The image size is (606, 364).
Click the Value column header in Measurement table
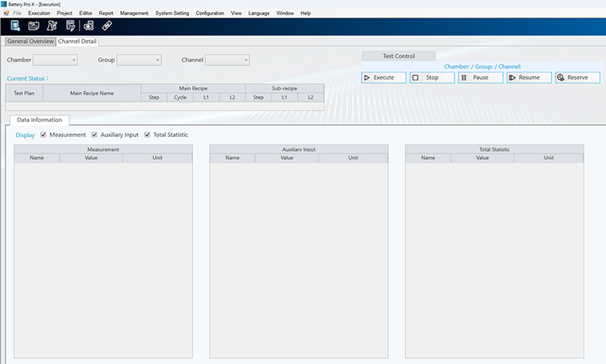pyautogui.click(x=90, y=158)
